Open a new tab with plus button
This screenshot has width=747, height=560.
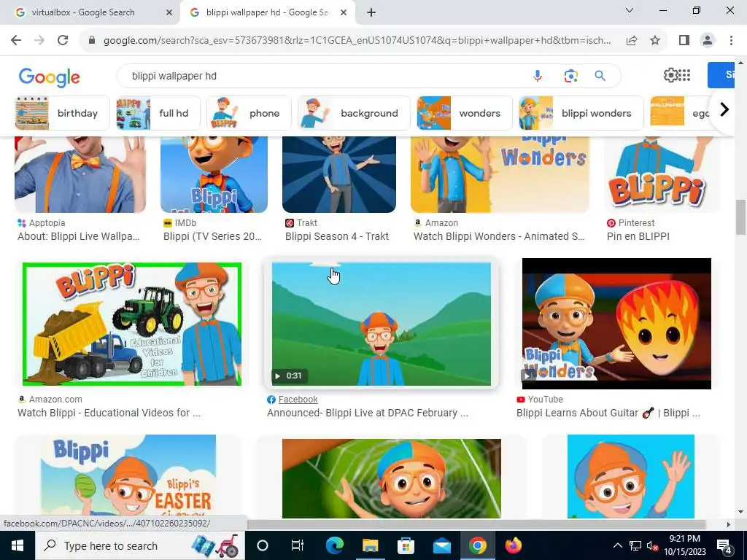pos(371,13)
